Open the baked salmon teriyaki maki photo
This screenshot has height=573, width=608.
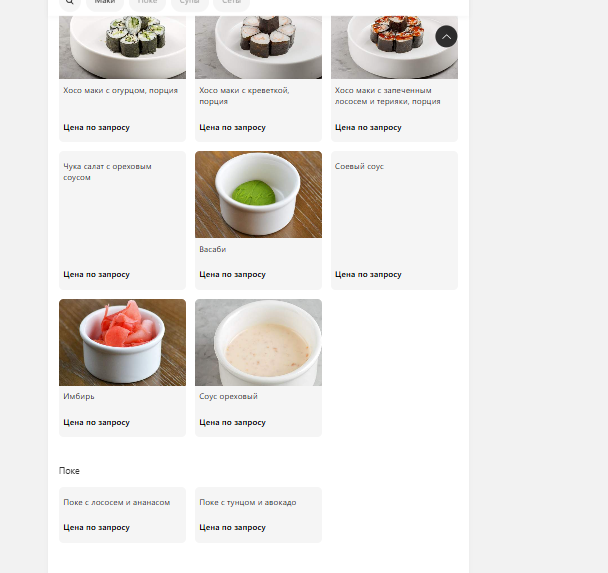[x=394, y=47]
